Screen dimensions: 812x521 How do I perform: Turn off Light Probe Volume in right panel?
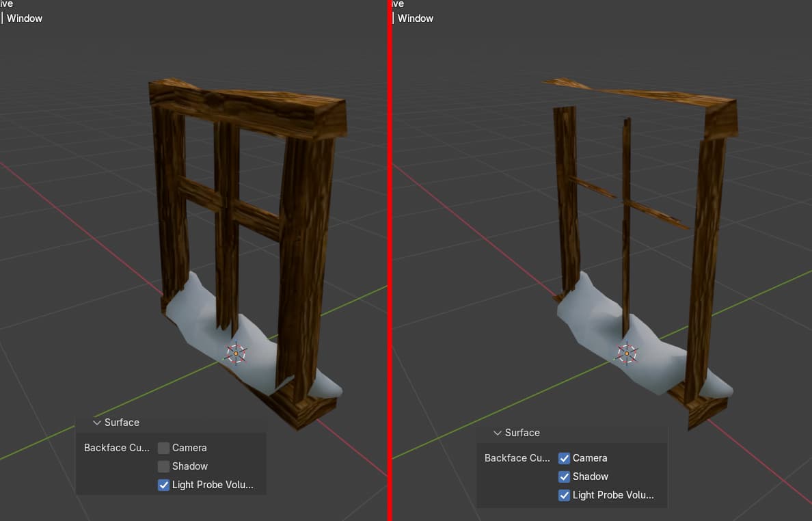(565, 495)
